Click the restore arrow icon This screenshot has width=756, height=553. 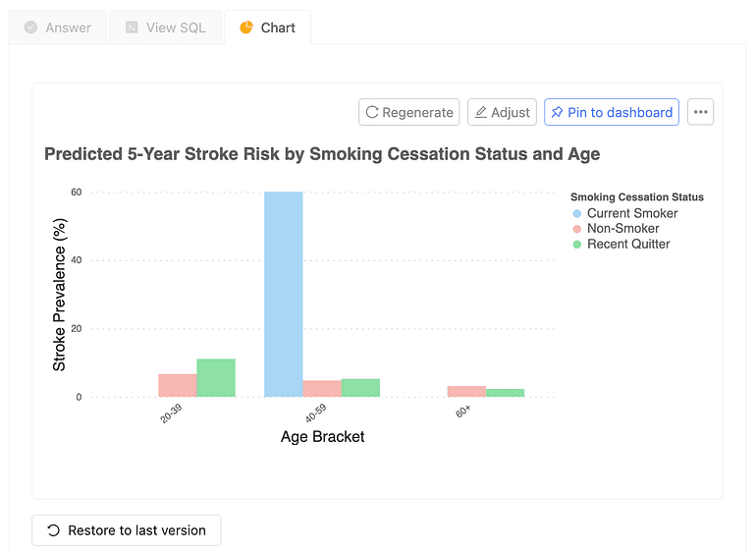(x=54, y=530)
